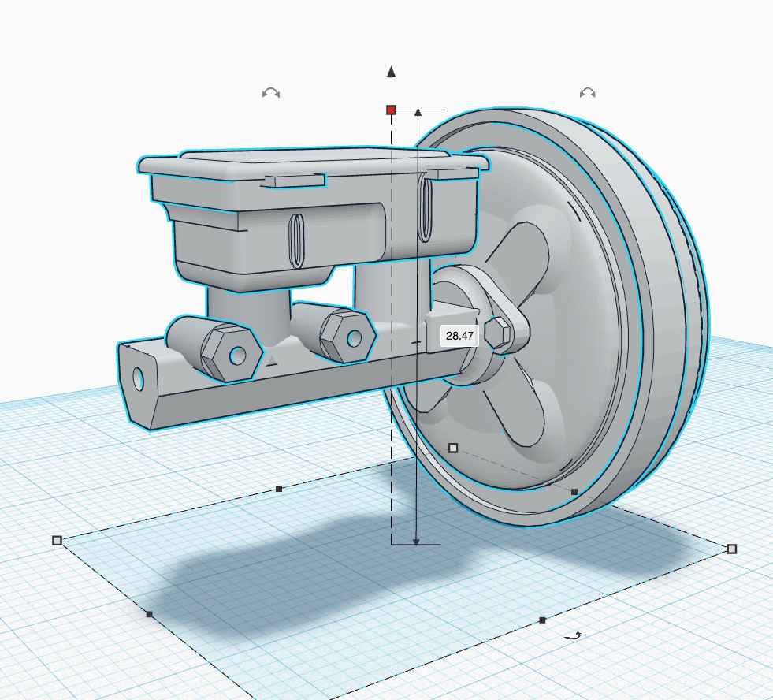The image size is (773, 700).
Task: Click the black cone lift arrow above model
Action: tap(391, 72)
